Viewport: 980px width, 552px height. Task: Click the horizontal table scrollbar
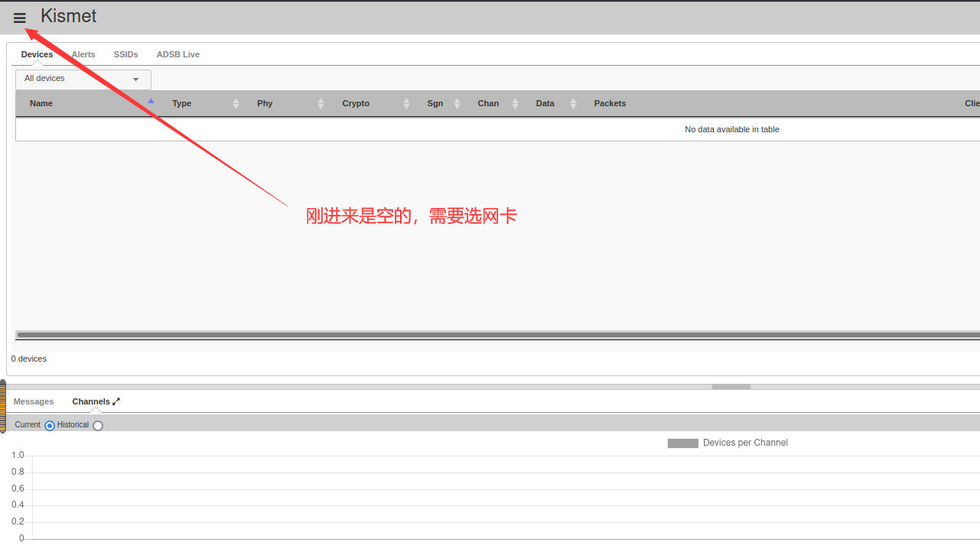click(497, 335)
